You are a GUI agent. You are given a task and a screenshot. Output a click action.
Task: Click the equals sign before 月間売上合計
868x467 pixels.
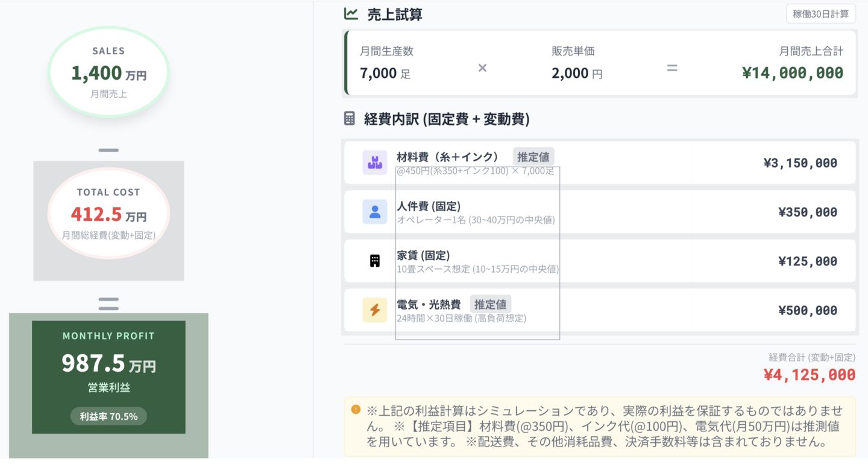[672, 68]
